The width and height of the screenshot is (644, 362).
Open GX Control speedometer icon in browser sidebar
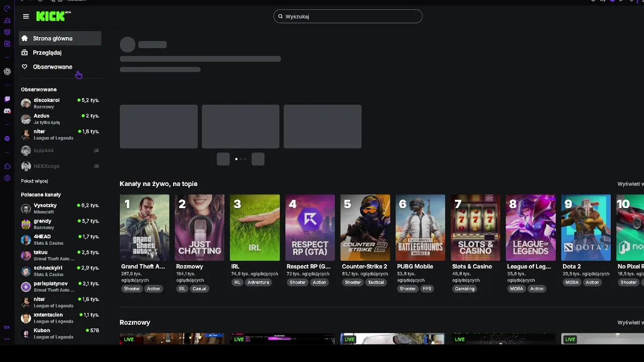click(x=7, y=9)
